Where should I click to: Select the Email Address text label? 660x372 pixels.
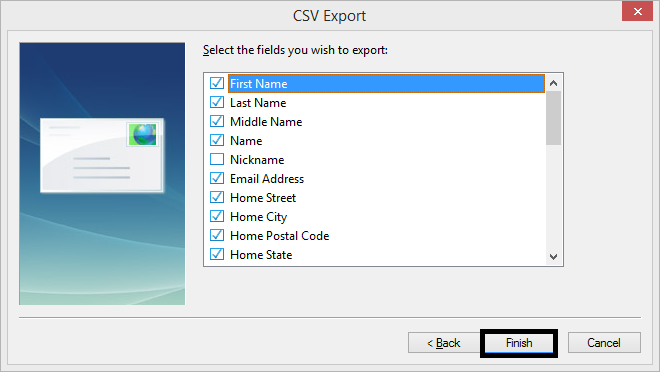(x=267, y=179)
